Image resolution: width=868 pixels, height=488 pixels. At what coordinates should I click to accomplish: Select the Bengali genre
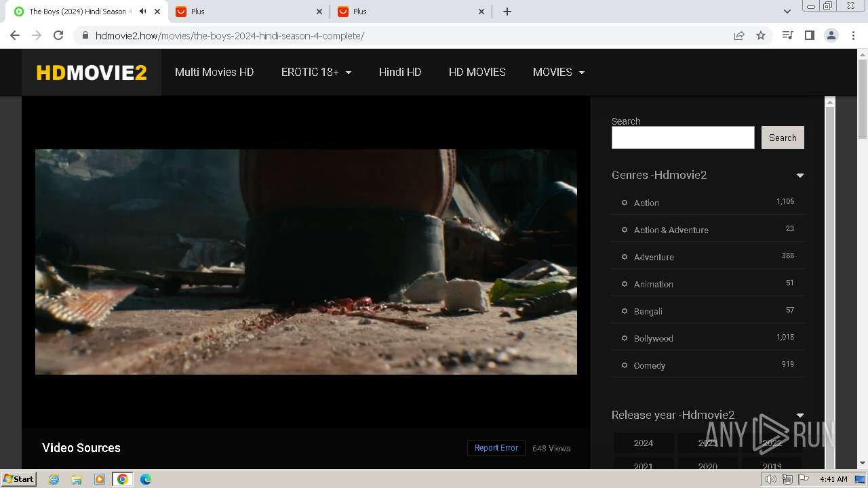pyautogui.click(x=648, y=311)
